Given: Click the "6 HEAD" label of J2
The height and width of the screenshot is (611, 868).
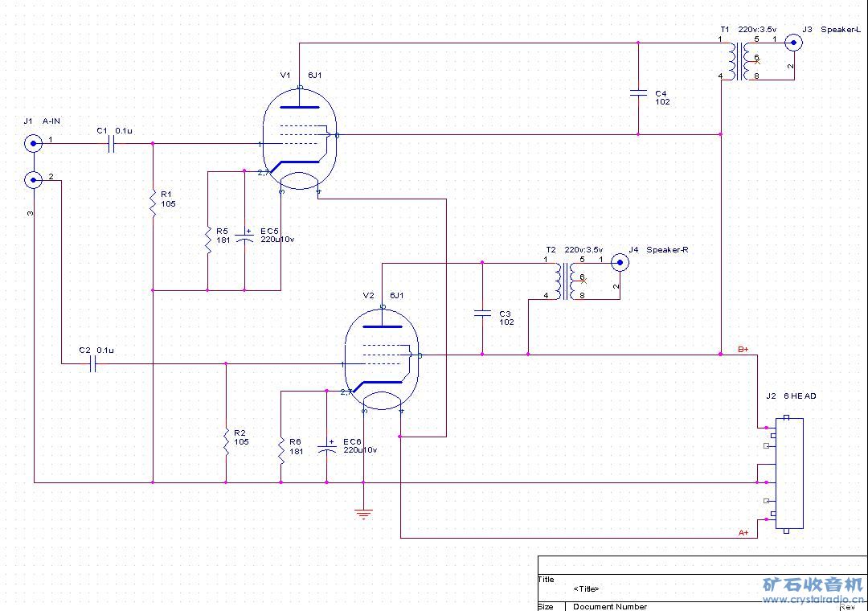Looking at the screenshot, I should pyautogui.click(x=800, y=396).
